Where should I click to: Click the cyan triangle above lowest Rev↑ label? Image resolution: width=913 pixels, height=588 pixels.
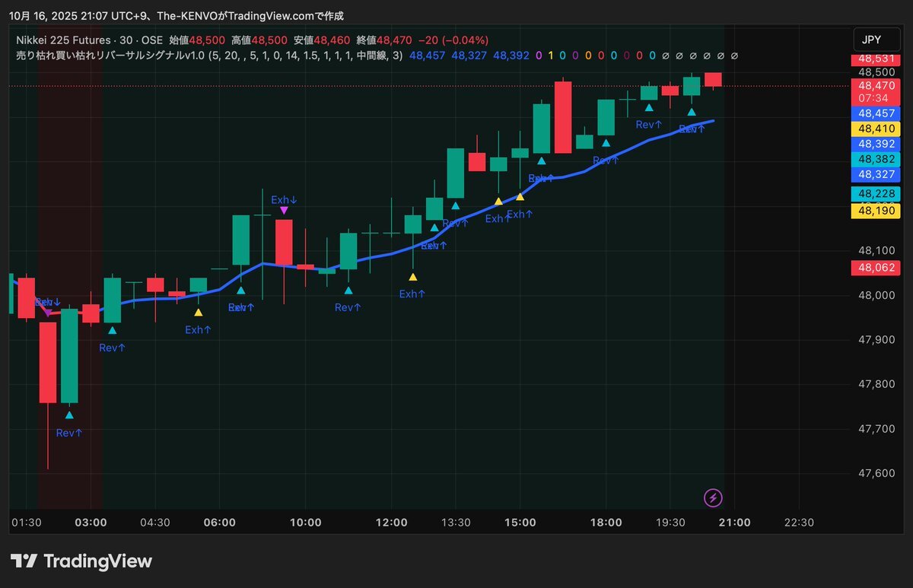69,415
